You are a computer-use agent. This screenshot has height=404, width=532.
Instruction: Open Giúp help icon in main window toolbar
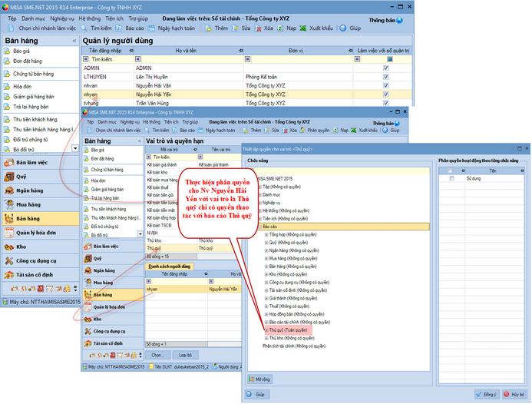[343, 28]
